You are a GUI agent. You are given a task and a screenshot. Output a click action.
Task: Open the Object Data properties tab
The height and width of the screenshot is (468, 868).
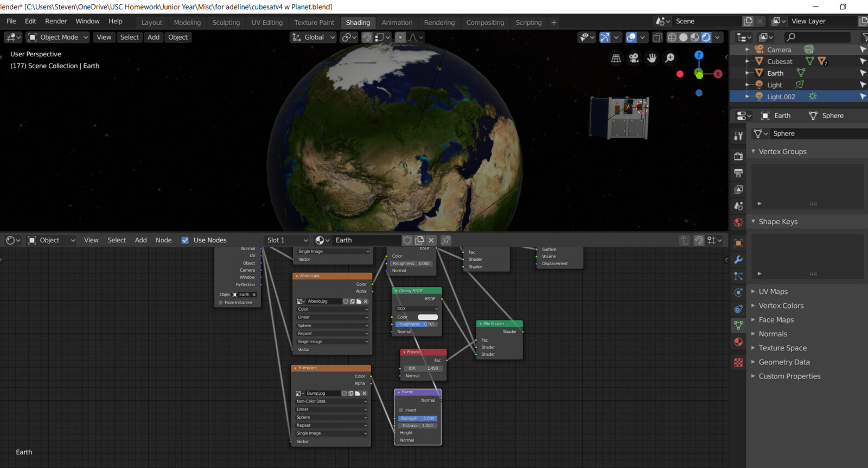(x=738, y=325)
